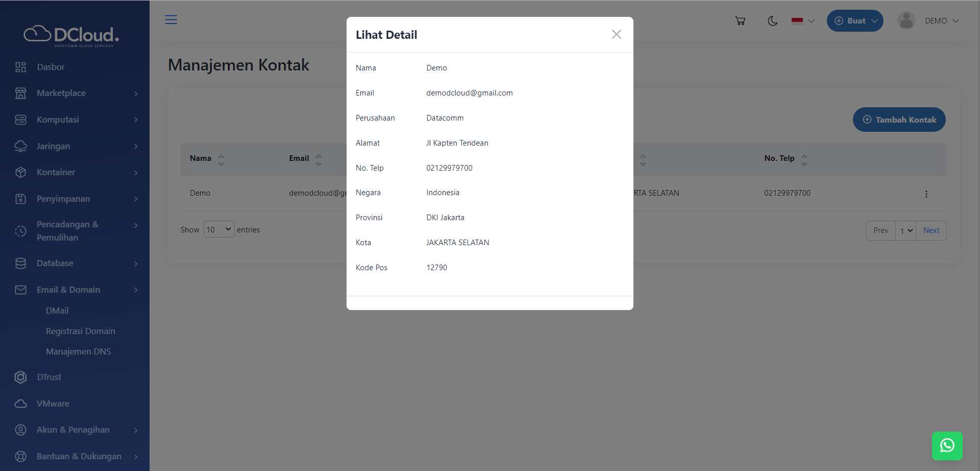Go to the Next page of contacts

coord(931,230)
